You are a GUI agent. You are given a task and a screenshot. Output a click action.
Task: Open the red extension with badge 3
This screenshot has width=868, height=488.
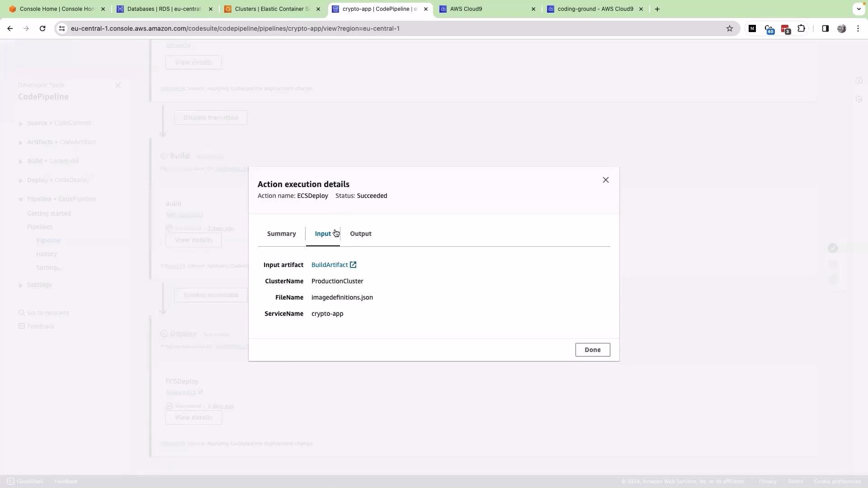(x=785, y=29)
